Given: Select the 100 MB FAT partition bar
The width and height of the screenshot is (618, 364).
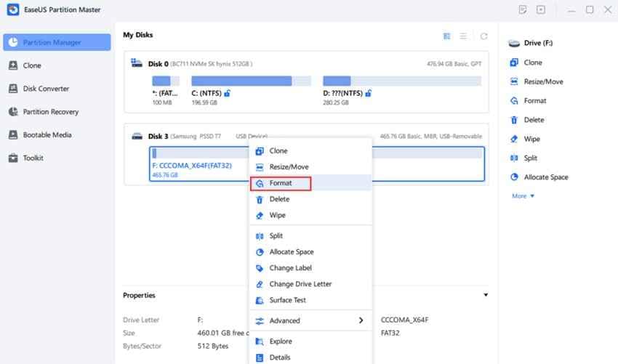Looking at the screenshot, I should (166, 81).
